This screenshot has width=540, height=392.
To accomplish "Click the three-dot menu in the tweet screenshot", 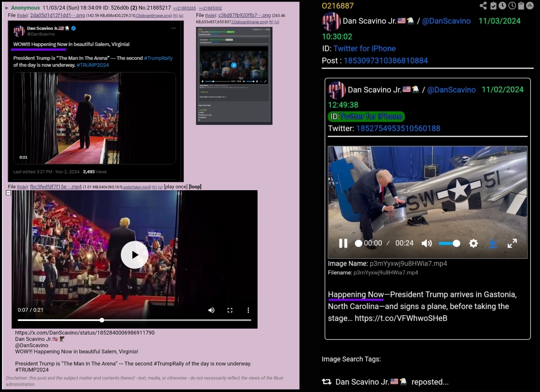I will (x=173, y=28).
